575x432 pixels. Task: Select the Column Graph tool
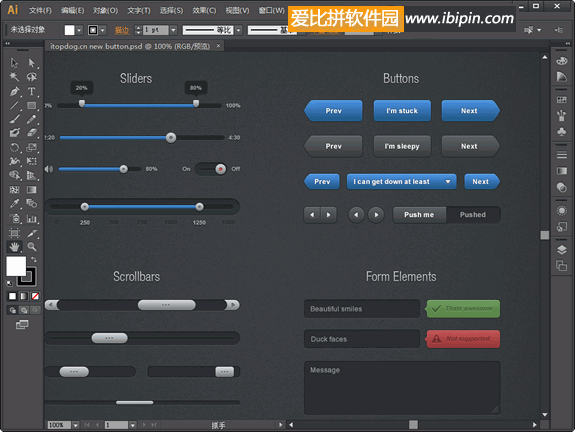32,219
